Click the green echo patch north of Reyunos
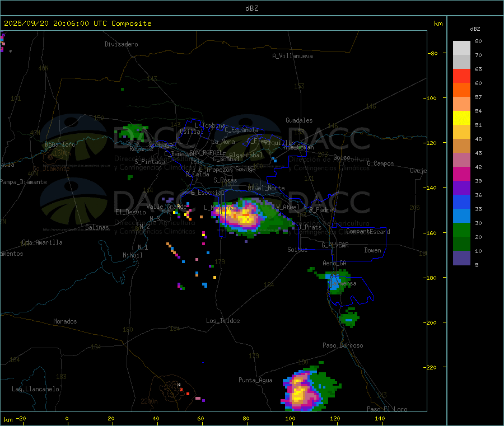504x426 pixels. click(134, 131)
